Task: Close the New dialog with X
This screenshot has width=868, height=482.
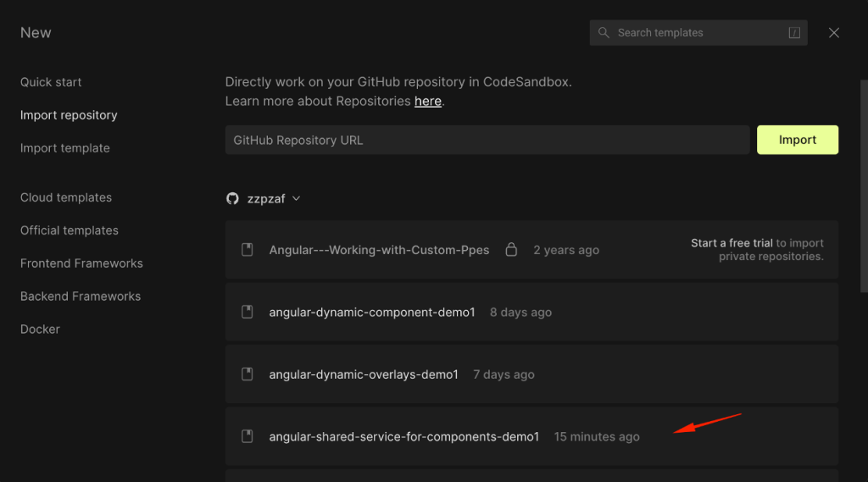Action: click(834, 33)
